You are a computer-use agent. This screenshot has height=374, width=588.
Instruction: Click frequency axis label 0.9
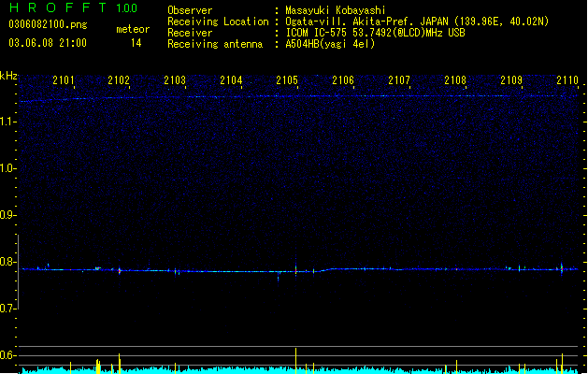[x=7, y=215]
